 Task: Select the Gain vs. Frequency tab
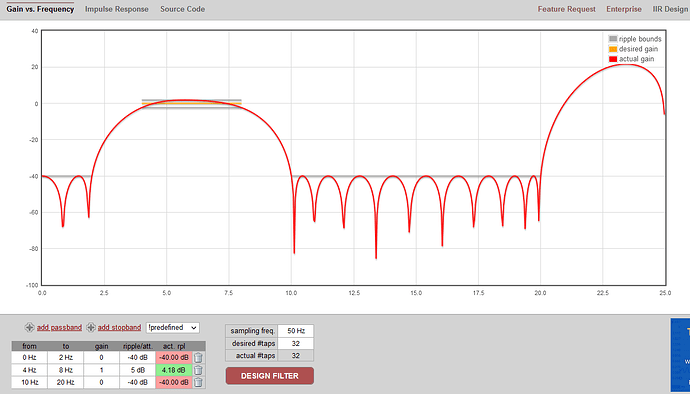coord(40,9)
